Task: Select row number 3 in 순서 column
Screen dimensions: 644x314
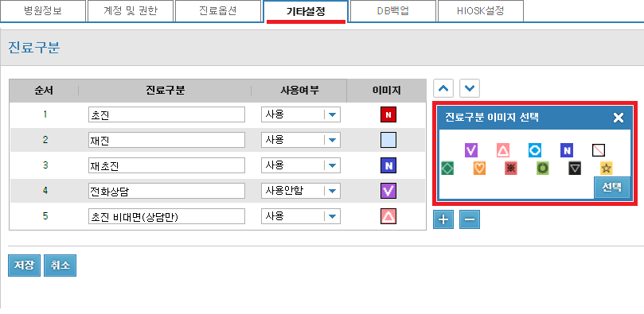Action: click(45, 165)
